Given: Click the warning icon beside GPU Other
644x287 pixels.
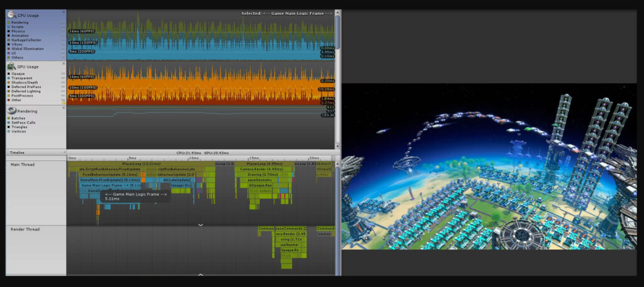Looking at the screenshot, I should 64,102.
